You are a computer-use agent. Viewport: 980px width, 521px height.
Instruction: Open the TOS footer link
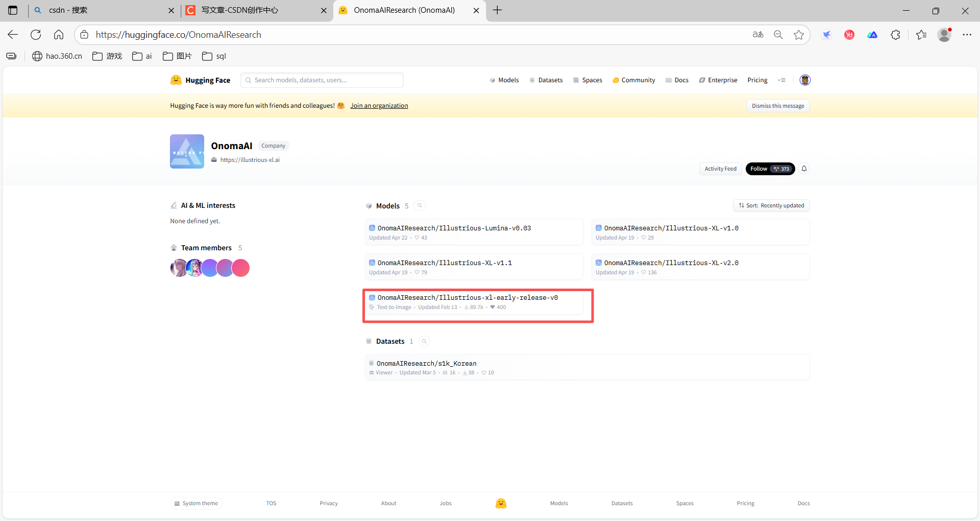point(271,503)
